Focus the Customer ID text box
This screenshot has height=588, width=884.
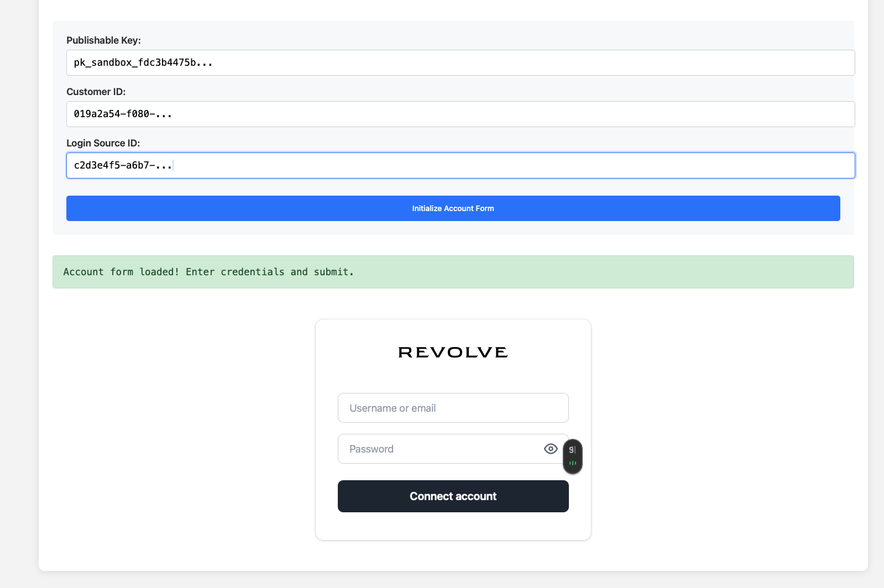[x=461, y=114]
